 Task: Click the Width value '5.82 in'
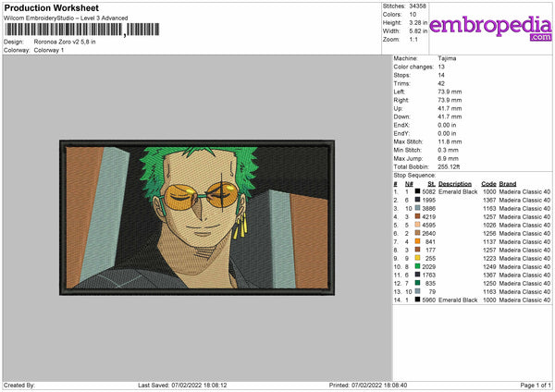(418, 31)
